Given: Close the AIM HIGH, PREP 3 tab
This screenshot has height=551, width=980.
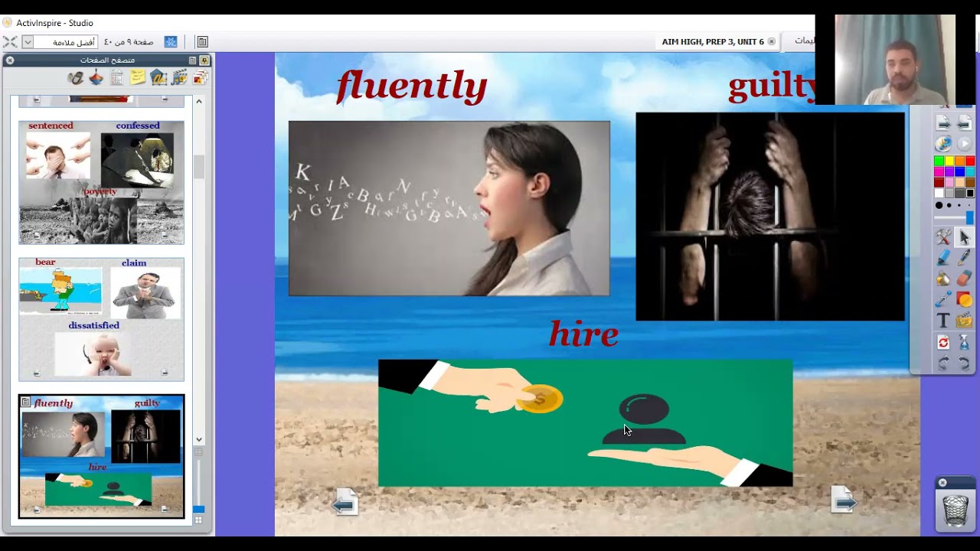Looking at the screenshot, I should click(771, 41).
